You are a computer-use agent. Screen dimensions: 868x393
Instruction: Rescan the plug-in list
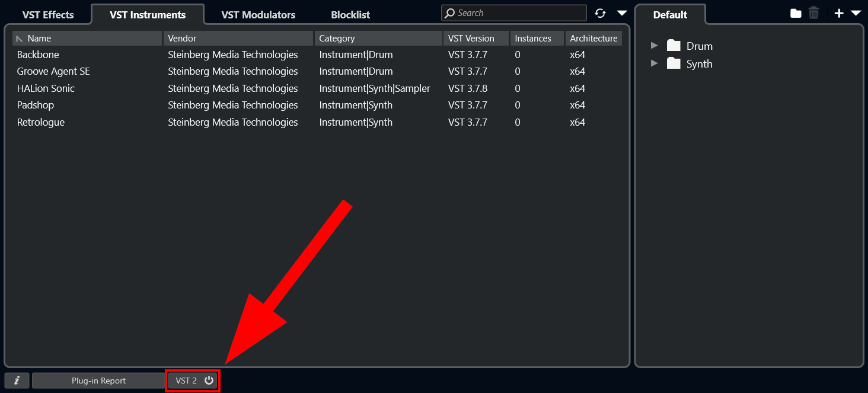[x=600, y=12]
